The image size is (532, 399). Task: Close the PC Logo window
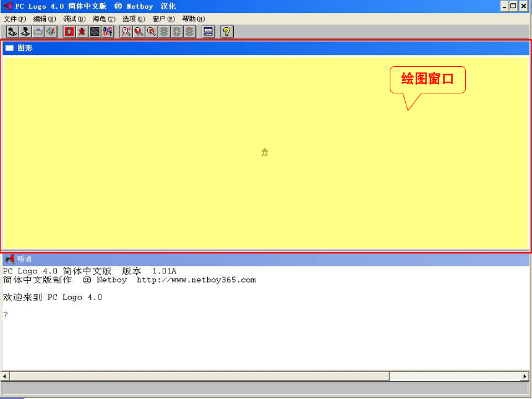(524, 6)
